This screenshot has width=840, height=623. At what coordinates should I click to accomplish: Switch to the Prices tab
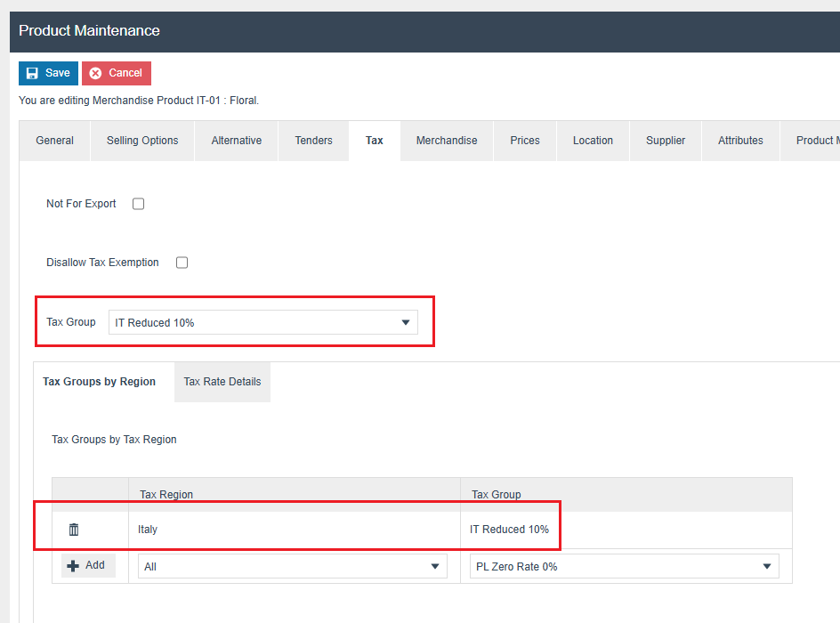[x=525, y=141]
